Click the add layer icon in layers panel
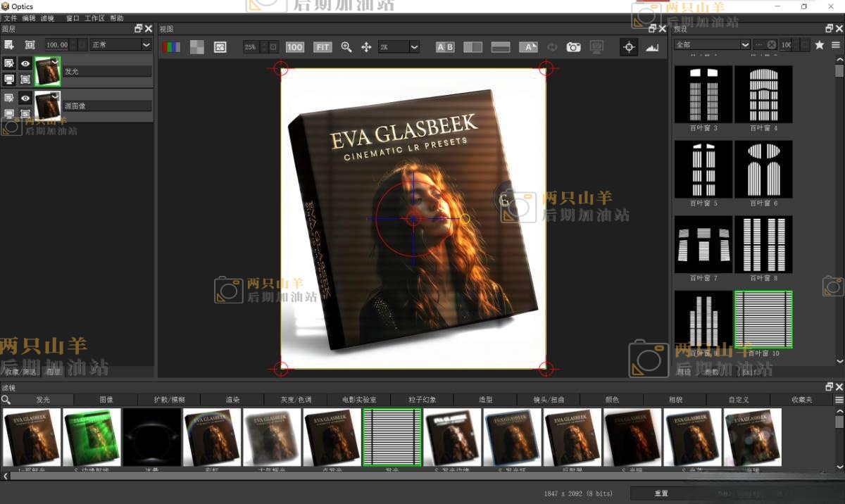This screenshot has height=504, width=845. pos(9,44)
